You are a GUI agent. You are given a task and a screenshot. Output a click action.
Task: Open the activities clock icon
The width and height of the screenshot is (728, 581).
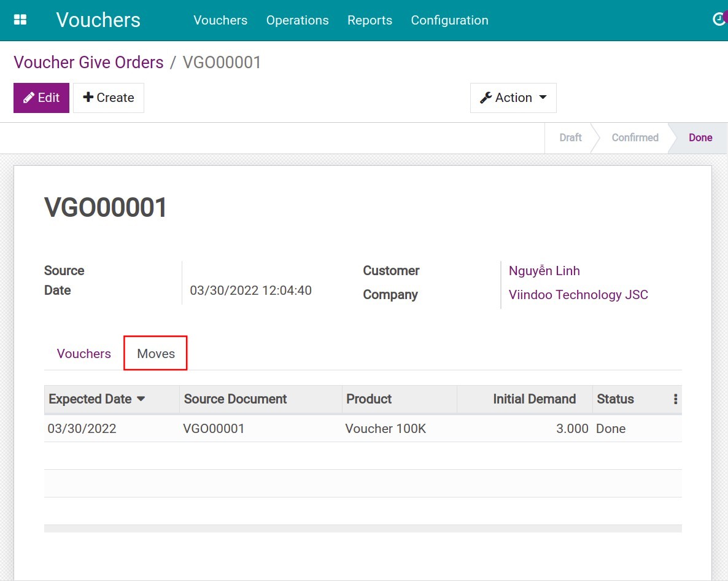point(719,19)
